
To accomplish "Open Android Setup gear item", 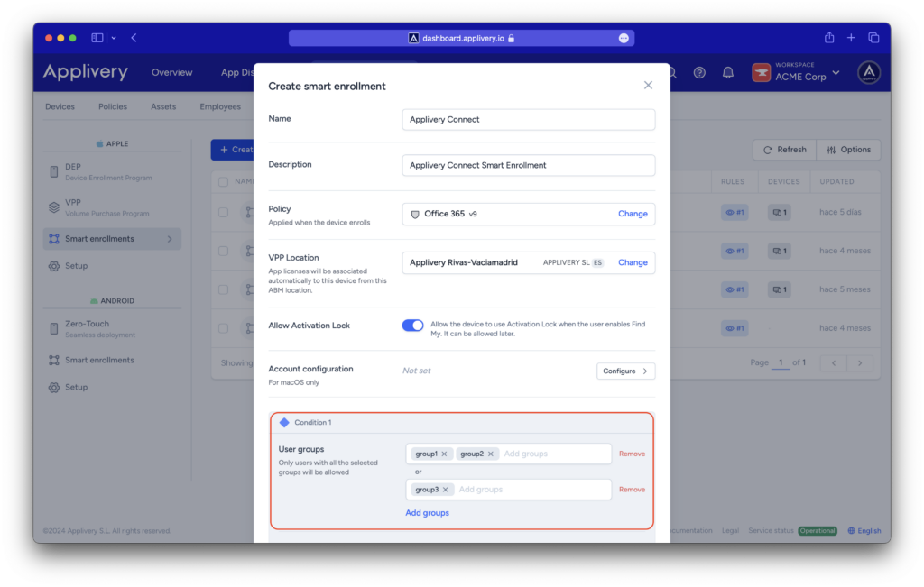I will click(x=112, y=388).
